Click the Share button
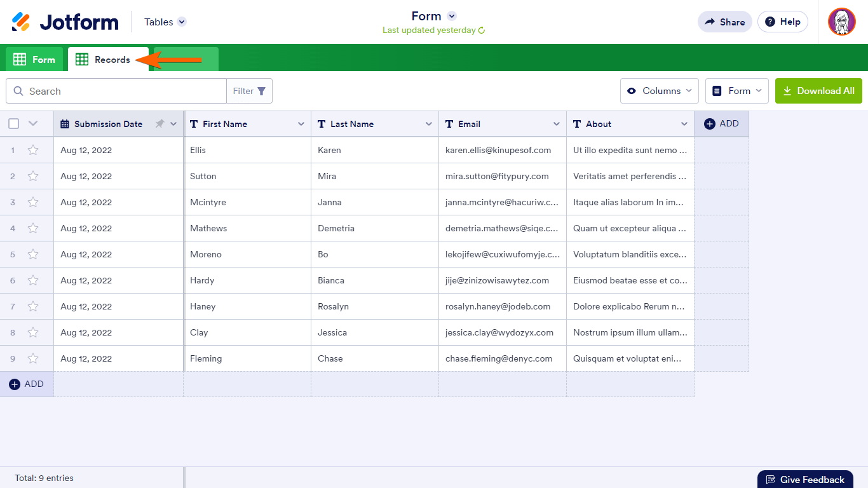868x488 pixels. 725,22
